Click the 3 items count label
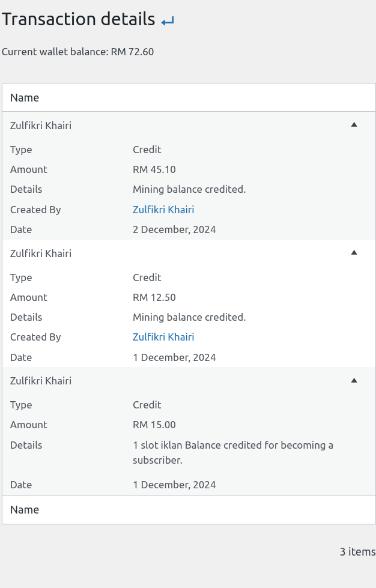 (357, 551)
